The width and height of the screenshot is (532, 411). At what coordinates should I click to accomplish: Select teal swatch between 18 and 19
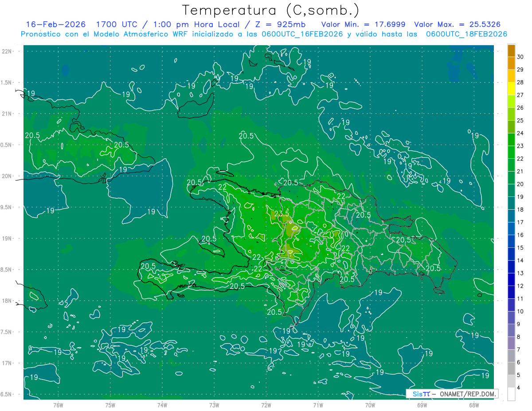(511, 203)
